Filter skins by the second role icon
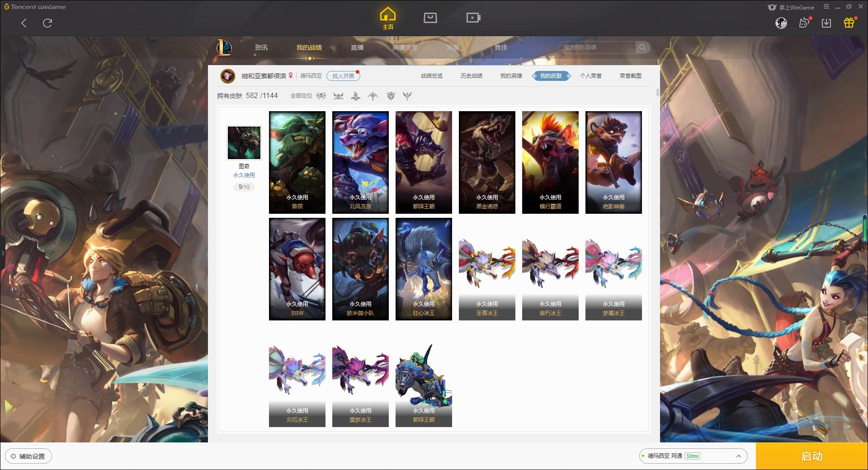This screenshot has height=470, width=868. coord(338,96)
